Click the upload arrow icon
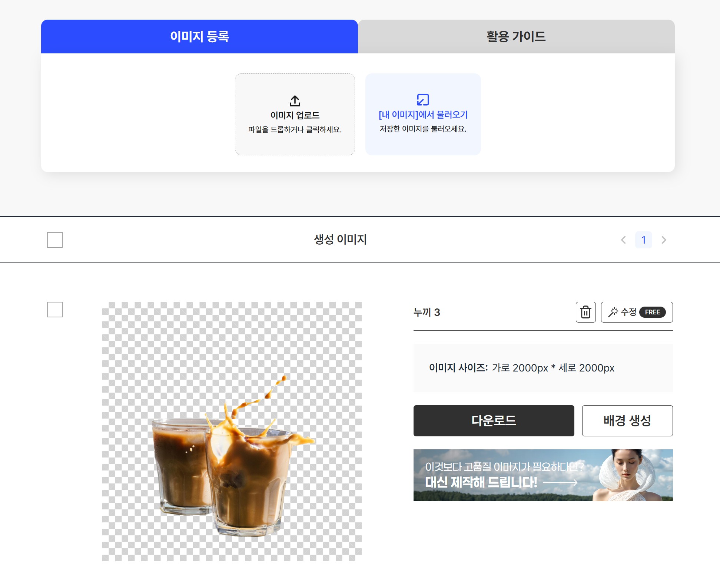Screen dimensions: 720x588 [x=295, y=101]
